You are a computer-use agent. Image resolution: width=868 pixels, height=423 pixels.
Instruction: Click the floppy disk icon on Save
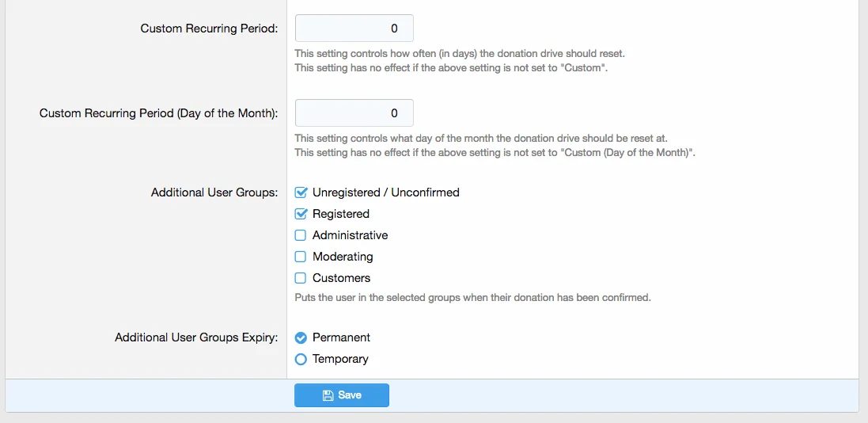click(x=328, y=395)
